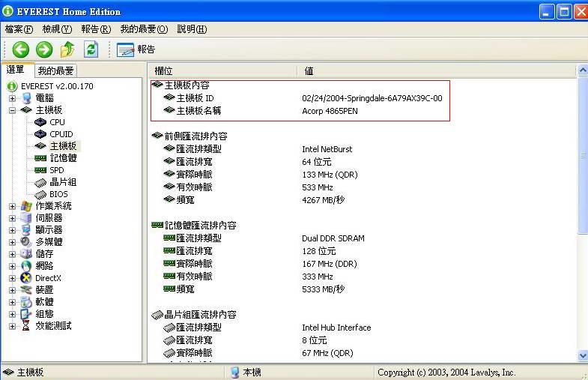Expand the 多媒體 tree node
This screenshot has height=380, width=588.
[13, 242]
